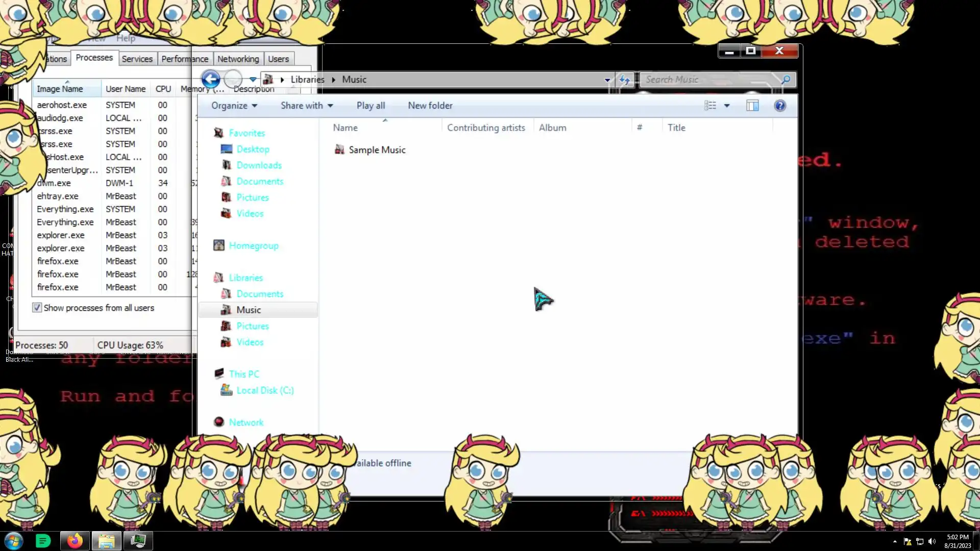Click the Back navigation arrow in Explorer
This screenshot has width=980, height=551.
[x=210, y=79]
